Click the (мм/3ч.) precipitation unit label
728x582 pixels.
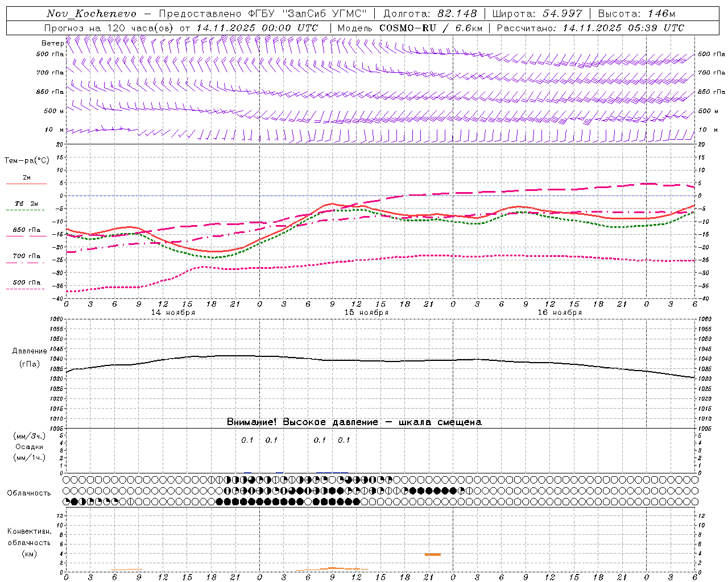(x=29, y=436)
